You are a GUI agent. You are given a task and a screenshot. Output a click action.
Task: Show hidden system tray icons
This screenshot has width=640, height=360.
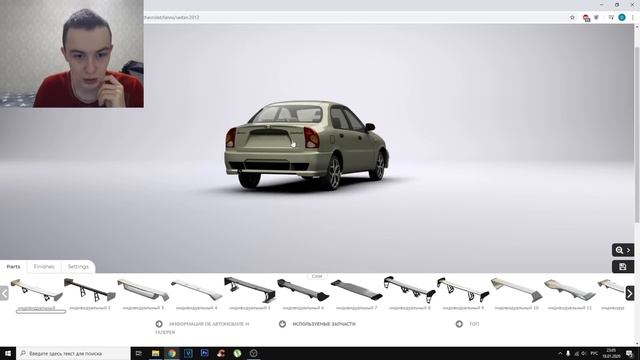(x=560, y=353)
